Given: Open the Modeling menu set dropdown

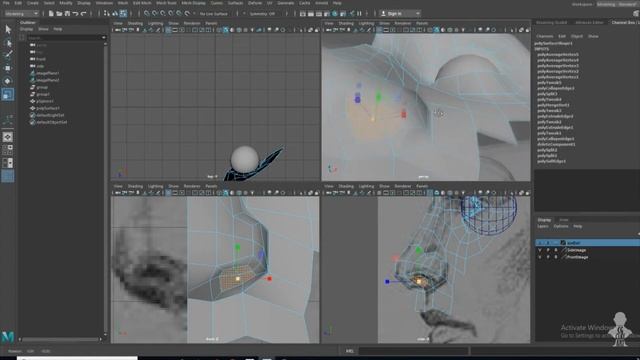Looking at the screenshot, I should coord(22,13).
